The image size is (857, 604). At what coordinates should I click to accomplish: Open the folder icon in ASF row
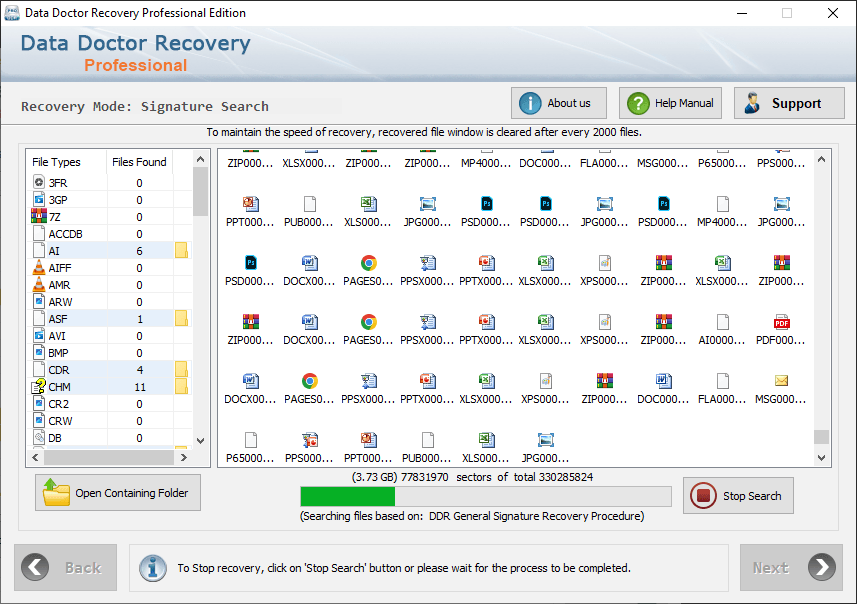click(181, 318)
